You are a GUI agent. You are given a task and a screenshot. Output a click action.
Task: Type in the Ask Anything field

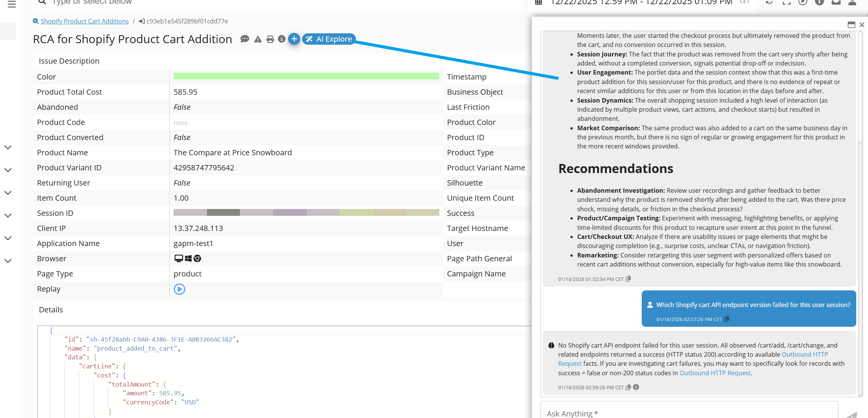689,413
